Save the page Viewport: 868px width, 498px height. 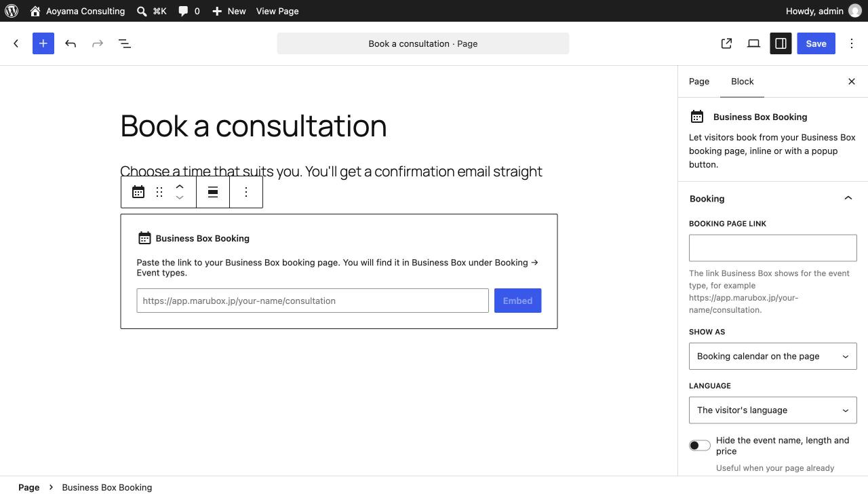816,43
